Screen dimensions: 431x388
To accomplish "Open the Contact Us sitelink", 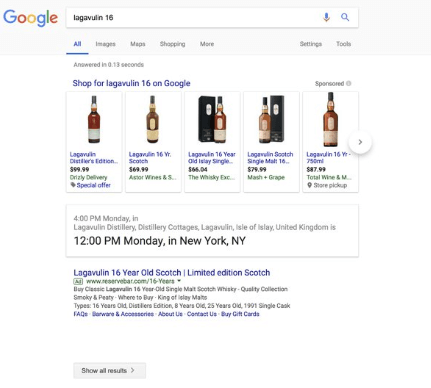I will pyautogui.click(x=202, y=314).
